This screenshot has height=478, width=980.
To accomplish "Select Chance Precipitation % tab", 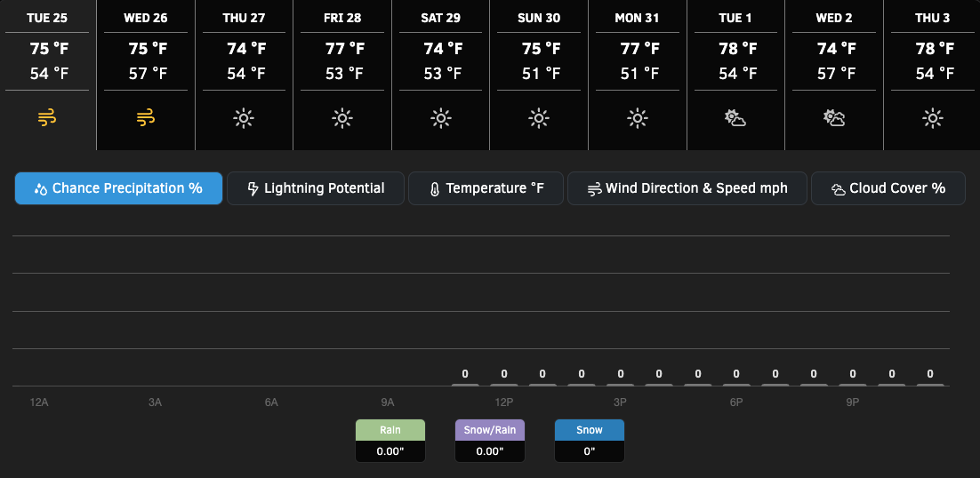I will tap(119, 188).
